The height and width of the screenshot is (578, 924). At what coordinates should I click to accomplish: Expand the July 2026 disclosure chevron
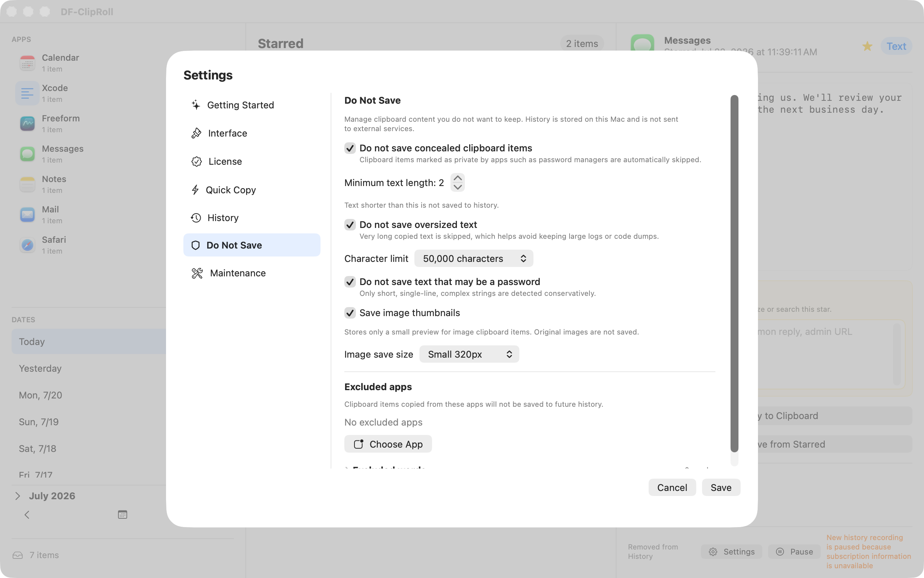pos(18,496)
